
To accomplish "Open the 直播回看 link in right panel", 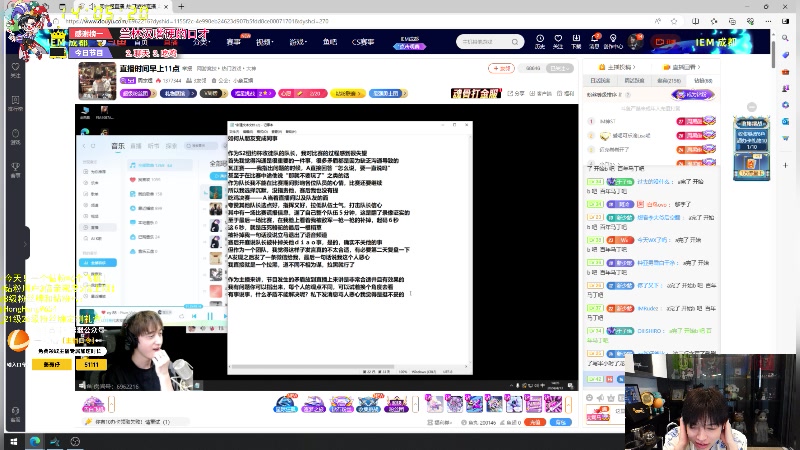I will tap(682, 67).
